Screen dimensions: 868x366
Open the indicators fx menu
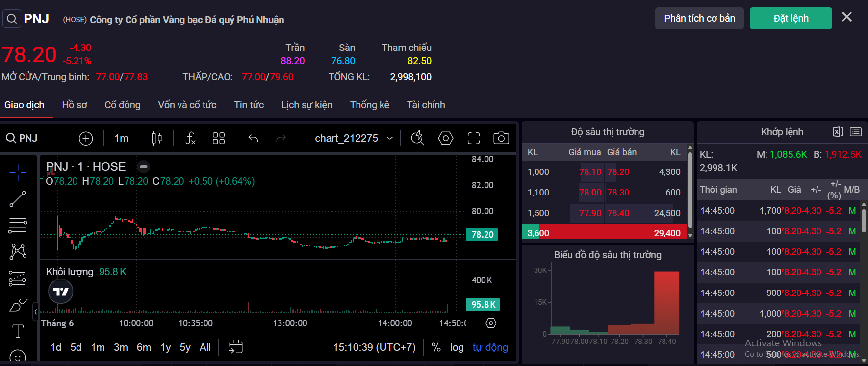[190, 138]
